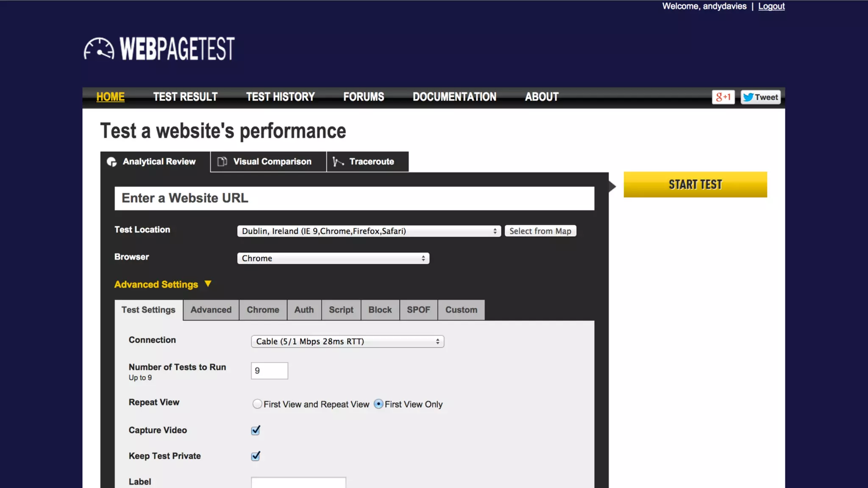
Task: Select First View and Repeat View radio
Action: (x=257, y=404)
